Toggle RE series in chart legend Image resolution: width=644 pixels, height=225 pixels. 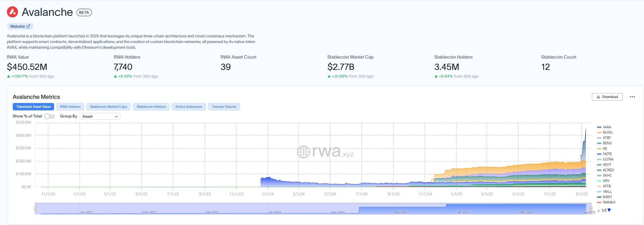pyautogui.click(x=602, y=149)
